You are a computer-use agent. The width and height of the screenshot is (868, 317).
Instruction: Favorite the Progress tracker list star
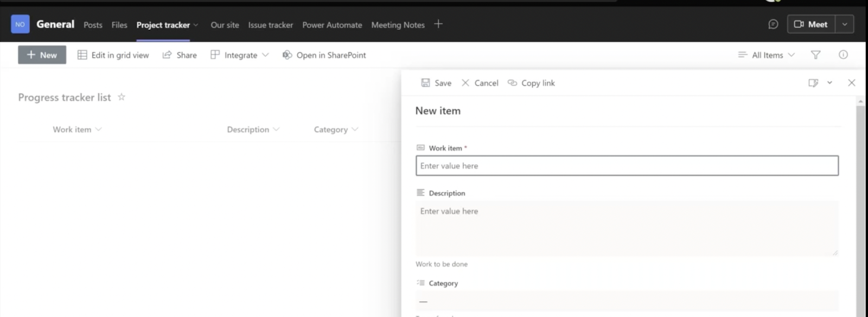coord(122,97)
